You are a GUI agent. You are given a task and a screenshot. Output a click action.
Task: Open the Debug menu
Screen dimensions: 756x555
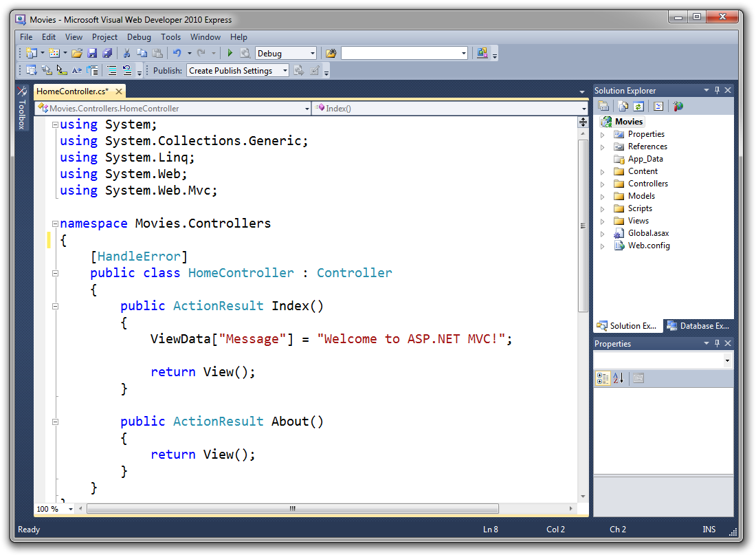[139, 36]
